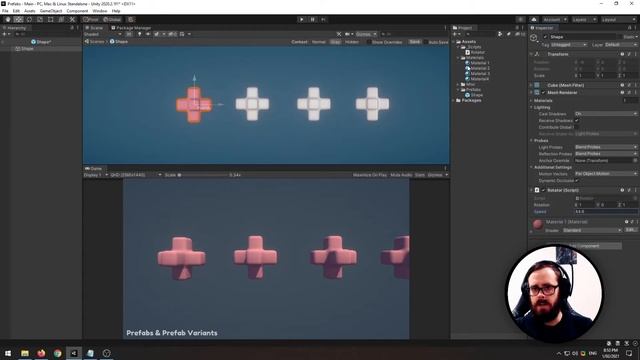Open the cloud services icon
640x360 pixels.
pos(534,20)
